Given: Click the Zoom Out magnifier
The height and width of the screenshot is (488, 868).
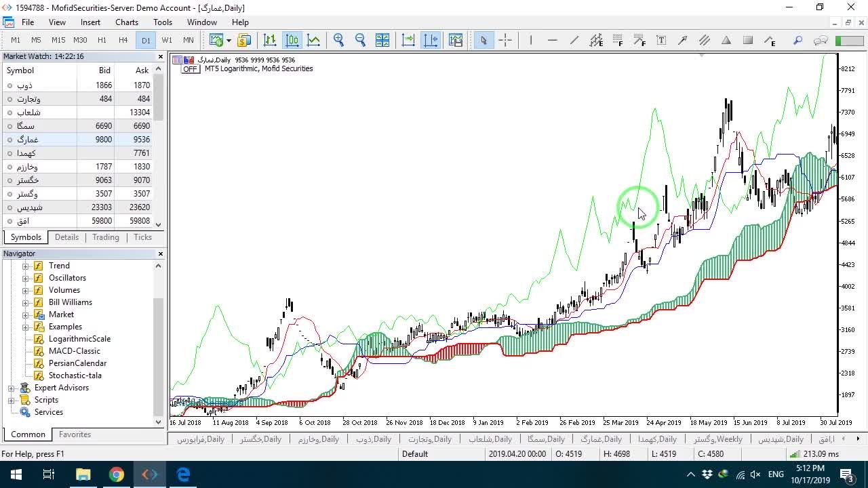Looking at the screenshot, I should [x=360, y=40].
